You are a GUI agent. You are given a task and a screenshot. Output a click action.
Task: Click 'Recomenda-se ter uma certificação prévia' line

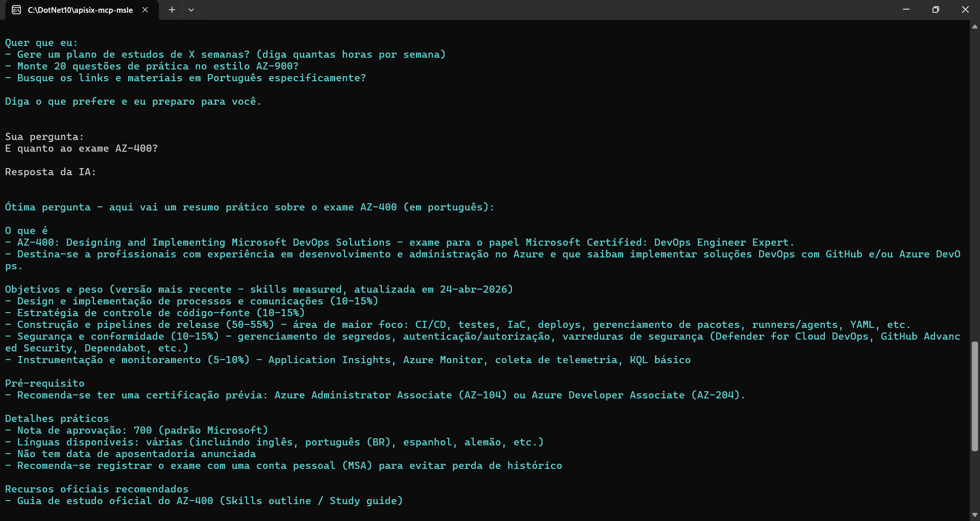click(375, 395)
